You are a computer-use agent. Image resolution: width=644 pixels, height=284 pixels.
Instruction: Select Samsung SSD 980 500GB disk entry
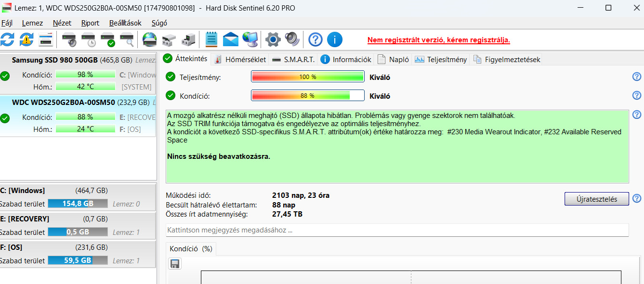[x=78, y=73]
